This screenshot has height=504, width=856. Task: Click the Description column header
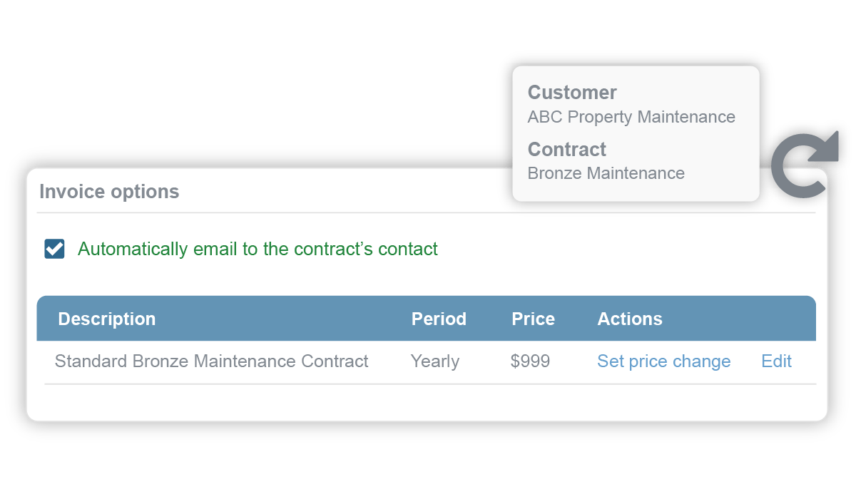tap(106, 319)
